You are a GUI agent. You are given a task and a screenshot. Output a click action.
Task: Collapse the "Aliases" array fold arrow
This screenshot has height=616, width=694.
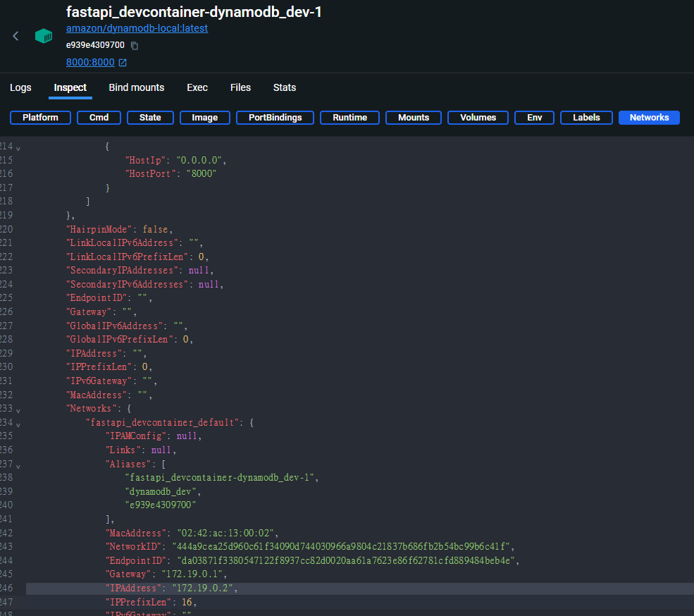18,465
